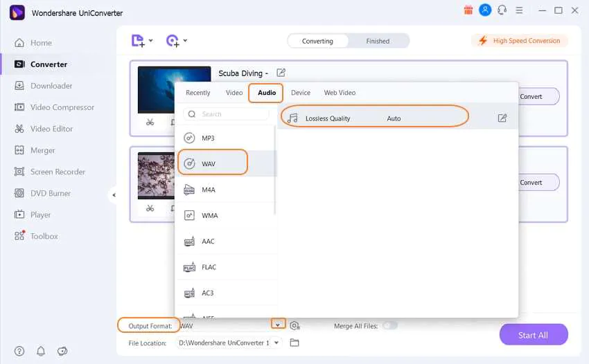Expand the Add Files dropdown arrow
This screenshot has width=589, height=364.
150,40
